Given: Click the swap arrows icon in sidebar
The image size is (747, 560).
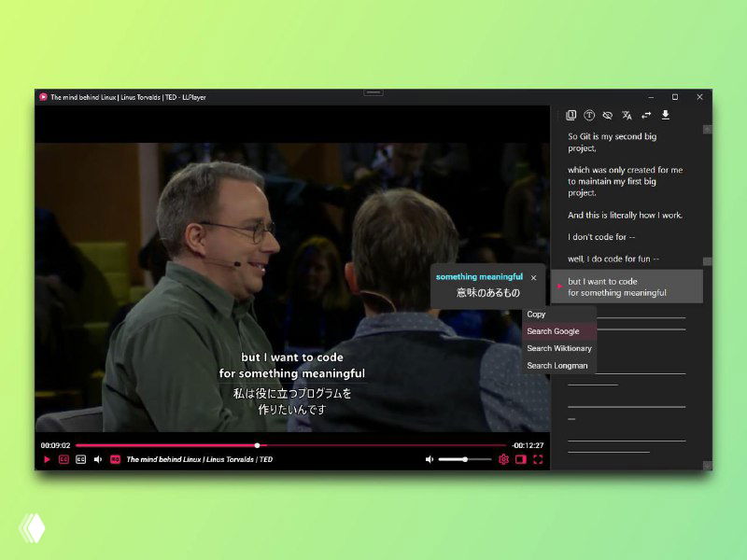Looking at the screenshot, I should pyautogui.click(x=646, y=116).
